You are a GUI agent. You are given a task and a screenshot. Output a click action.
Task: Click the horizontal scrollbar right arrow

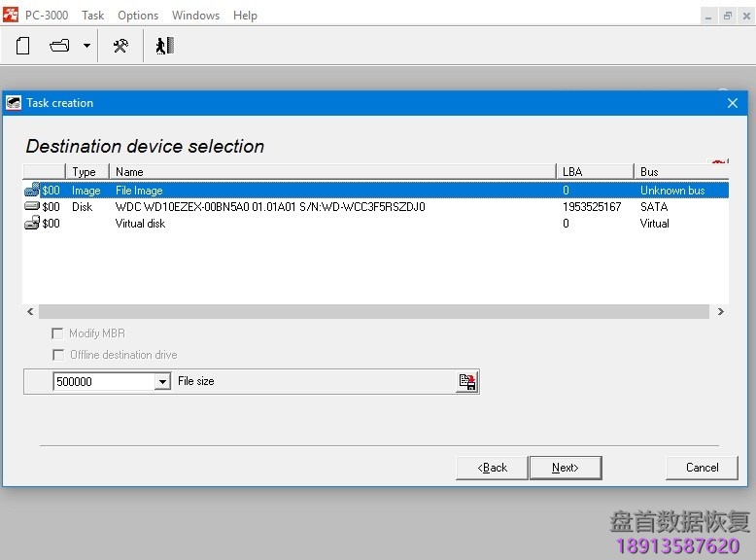click(720, 312)
